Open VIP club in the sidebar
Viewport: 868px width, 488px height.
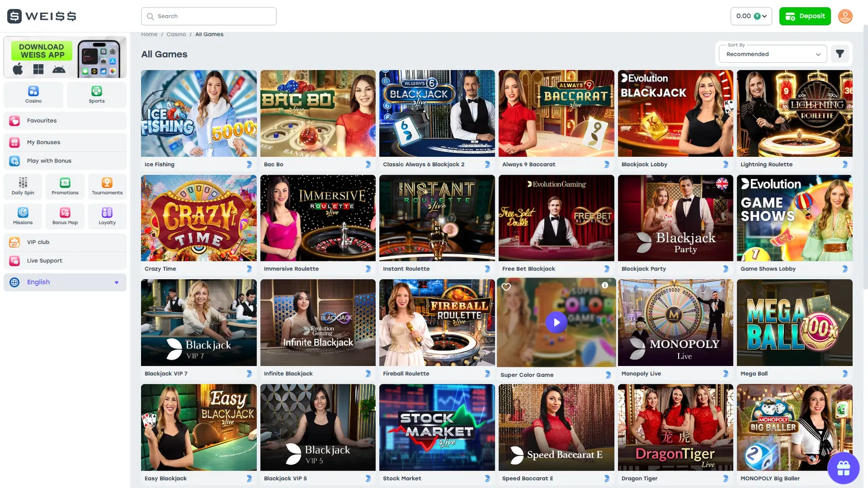click(65, 242)
